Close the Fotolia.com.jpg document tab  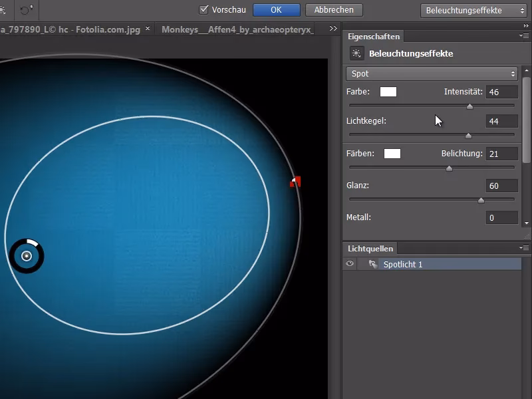[148, 29]
